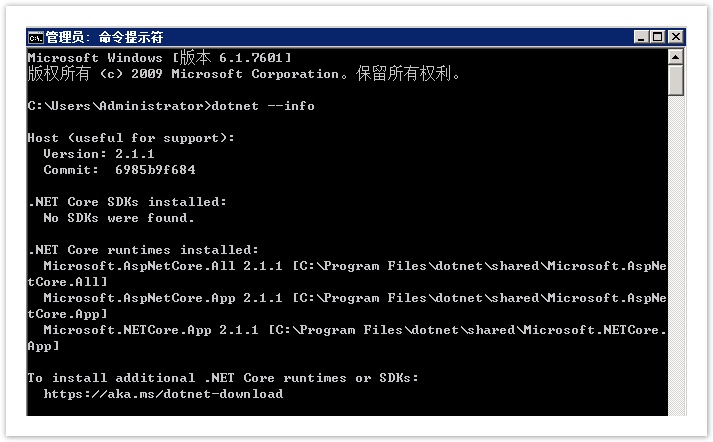
Task: Click the typed dotnet --info command
Action: coord(263,106)
